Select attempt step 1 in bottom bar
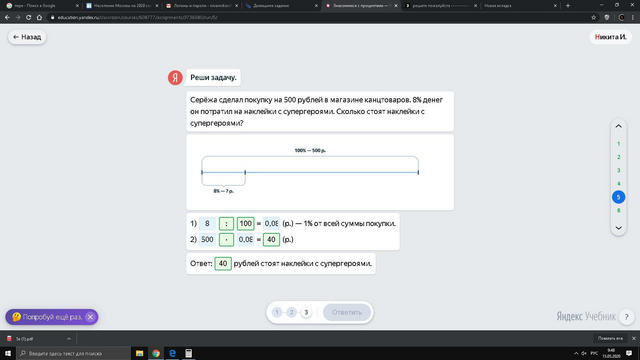Viewport: 640px width, 360px height. click(x=277, y=313)
